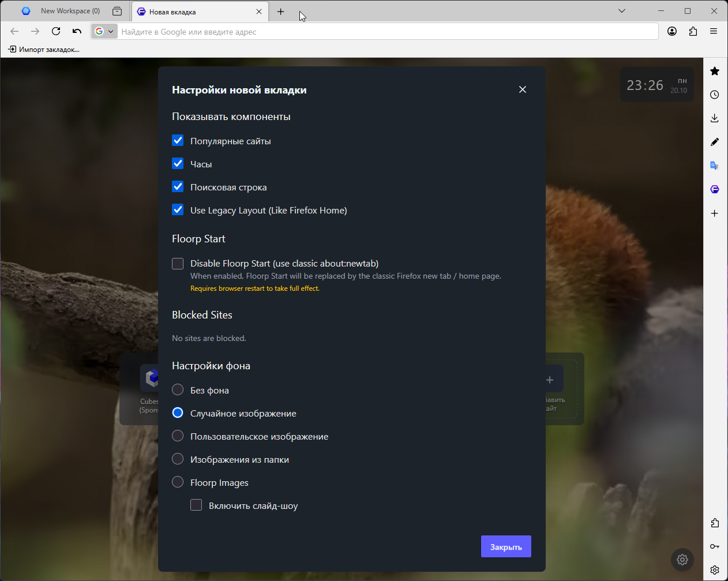The height and width of the screenshot is (581, 728).
Task: Open the Translate sidebar panel
Action: point(715,166)
